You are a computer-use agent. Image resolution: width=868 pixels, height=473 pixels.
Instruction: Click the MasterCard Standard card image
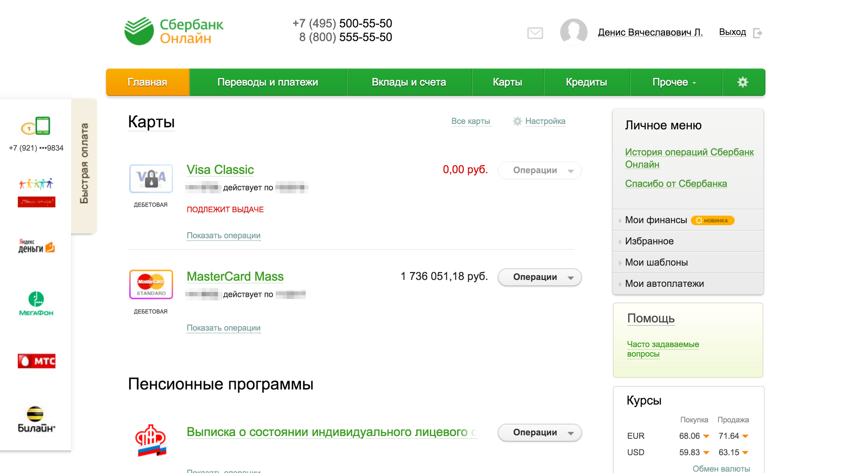pos(151,284)
